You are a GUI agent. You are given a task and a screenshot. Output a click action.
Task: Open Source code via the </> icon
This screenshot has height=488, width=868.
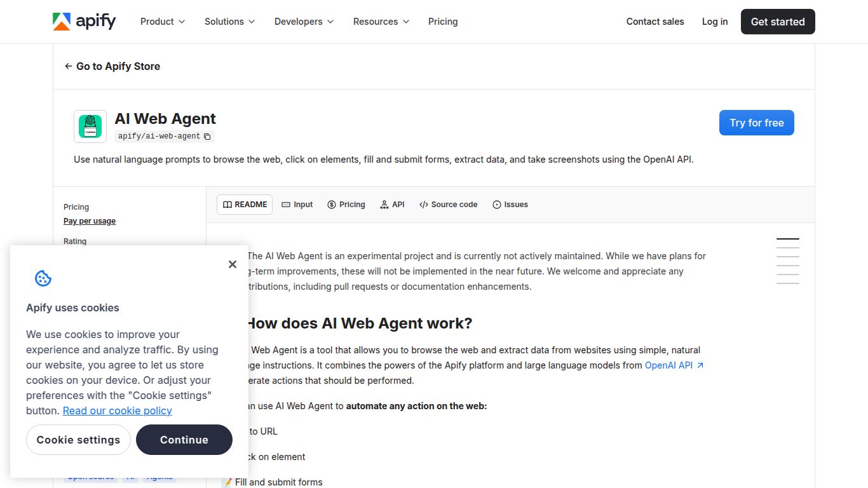click(x=423, y=204)
